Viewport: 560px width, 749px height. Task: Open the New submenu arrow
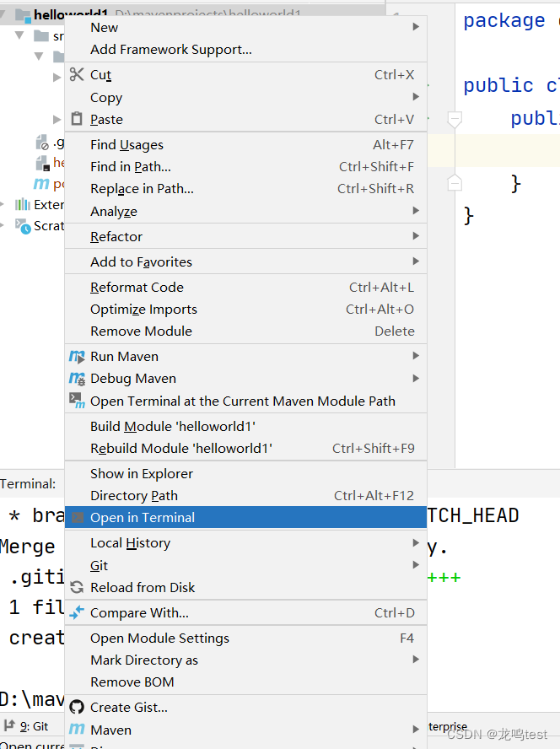pos(414,26)
